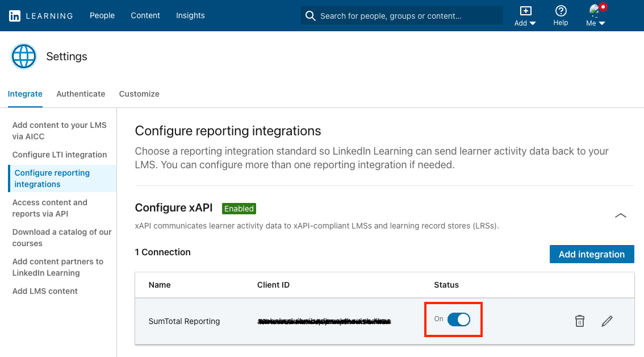Open Add LMS content

[45, 291]
